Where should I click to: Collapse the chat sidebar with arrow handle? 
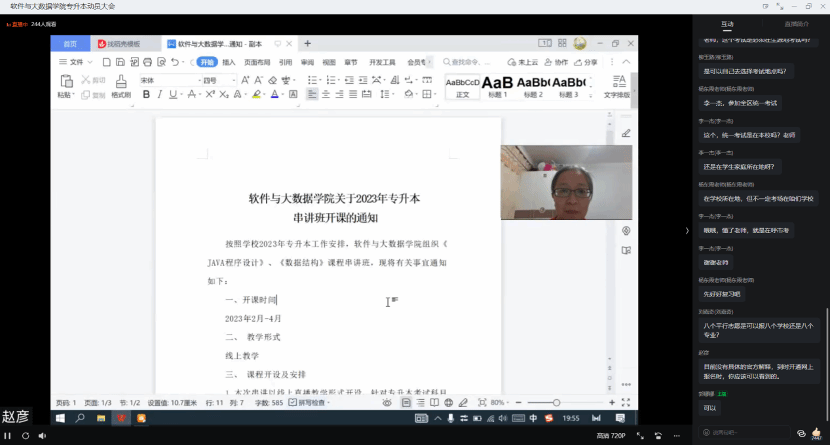click(x=686, y=231)
